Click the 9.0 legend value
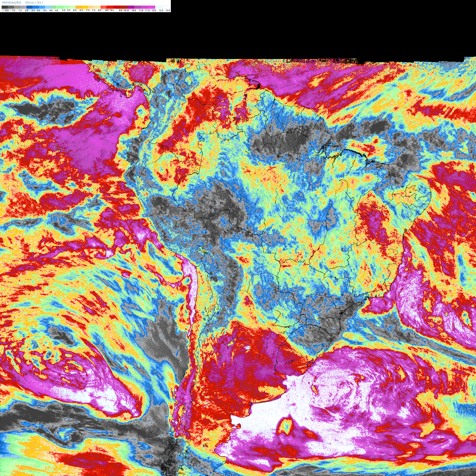Screen dimensions: 476x476 (112, 10)
